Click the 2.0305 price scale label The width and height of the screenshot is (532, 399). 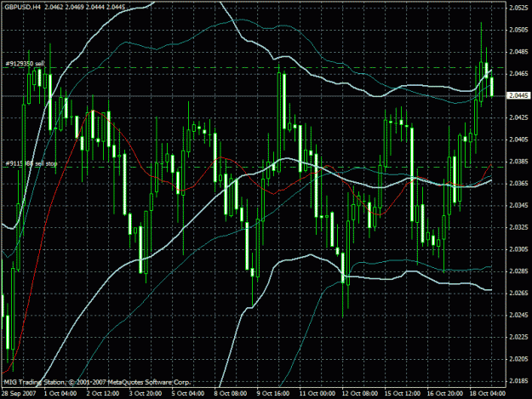tap(518, 249)
